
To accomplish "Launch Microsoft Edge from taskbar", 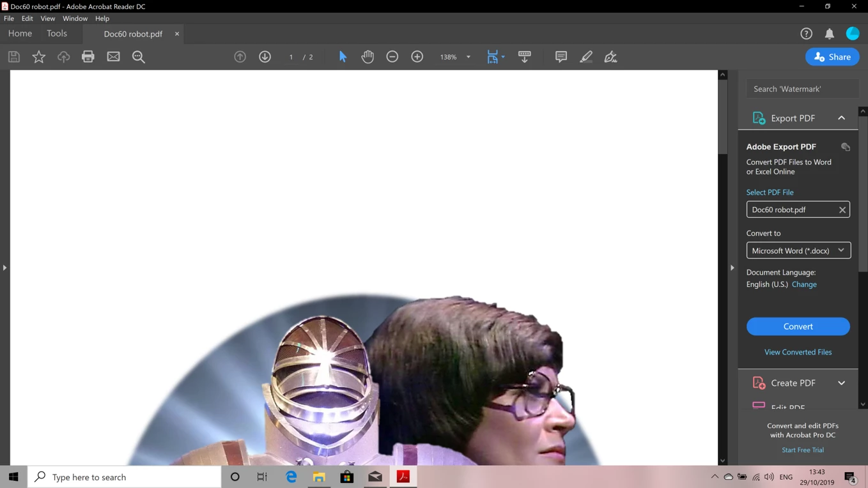I will point(291,477).
